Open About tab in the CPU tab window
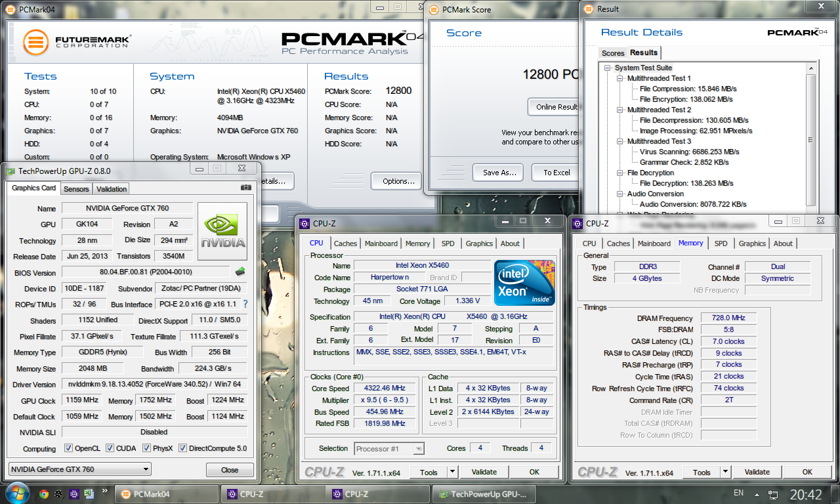The height and width of the screenshot is (504, 840). click(510, 243)
